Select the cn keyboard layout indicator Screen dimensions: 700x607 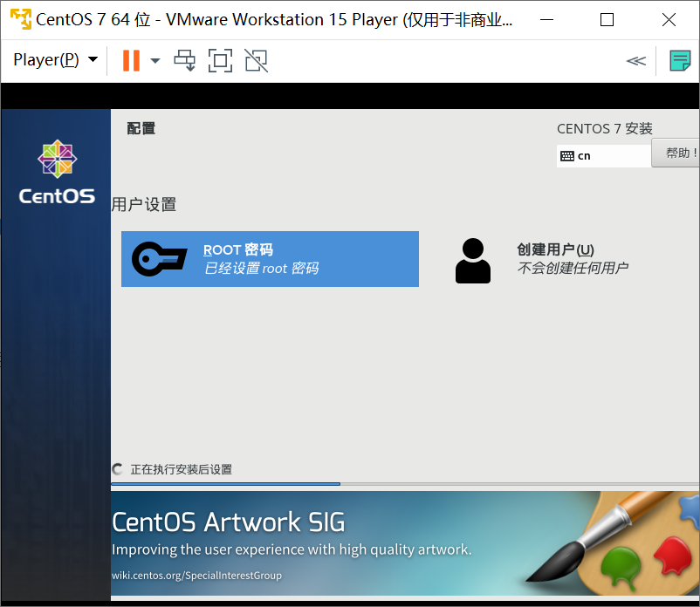coord(603,156)
